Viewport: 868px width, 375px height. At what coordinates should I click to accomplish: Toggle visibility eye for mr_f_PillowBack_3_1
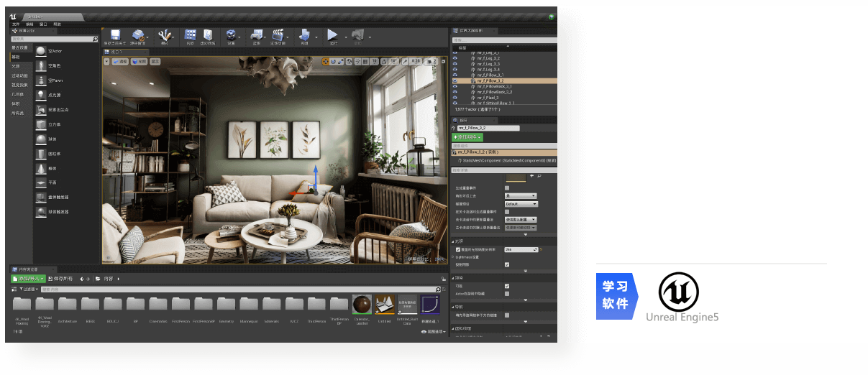pos(455,87)
